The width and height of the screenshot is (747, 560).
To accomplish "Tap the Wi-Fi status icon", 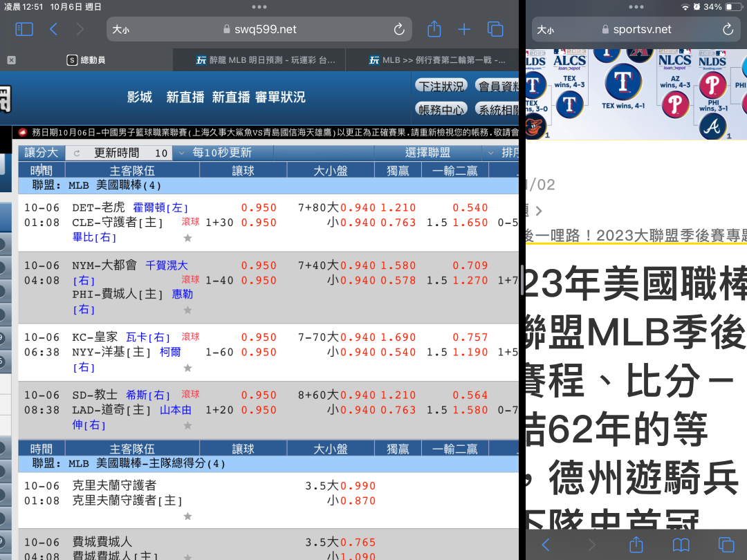I will coord(685,7).
